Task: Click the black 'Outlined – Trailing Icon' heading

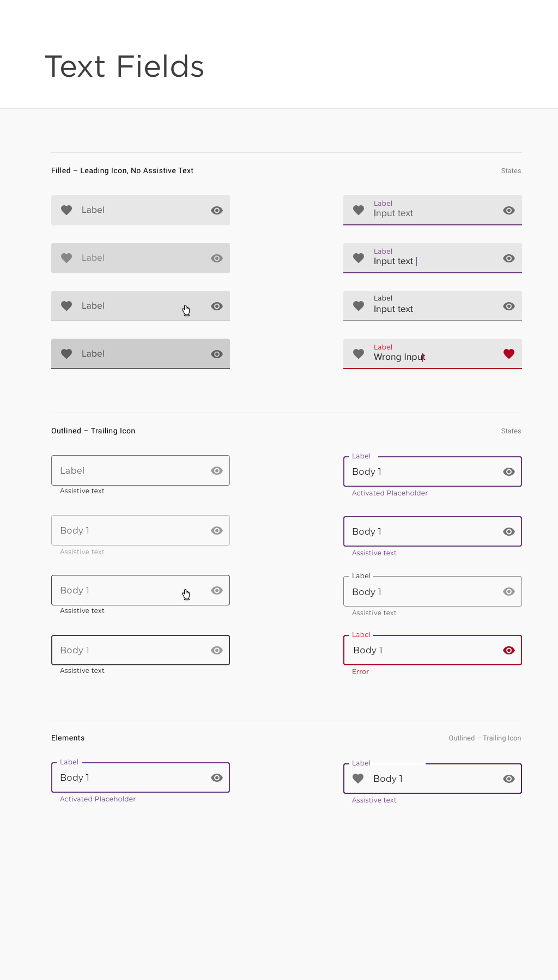Action: [93, 431]
